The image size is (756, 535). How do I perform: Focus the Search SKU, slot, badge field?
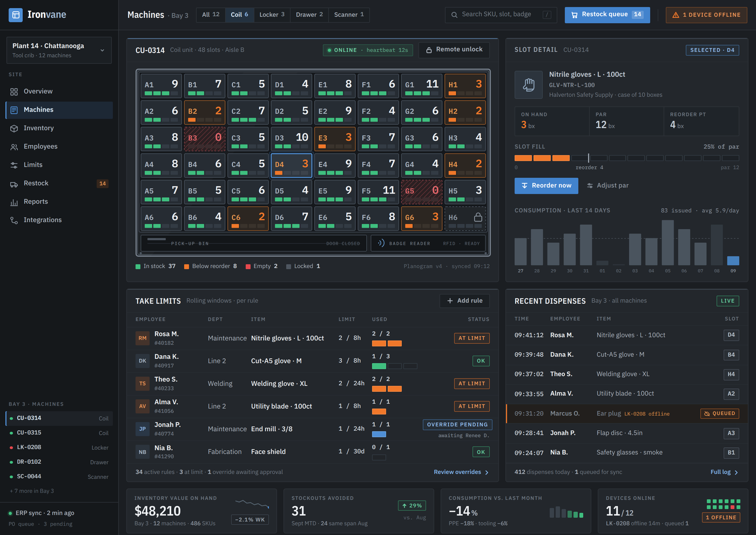click(x=501, y=15)
